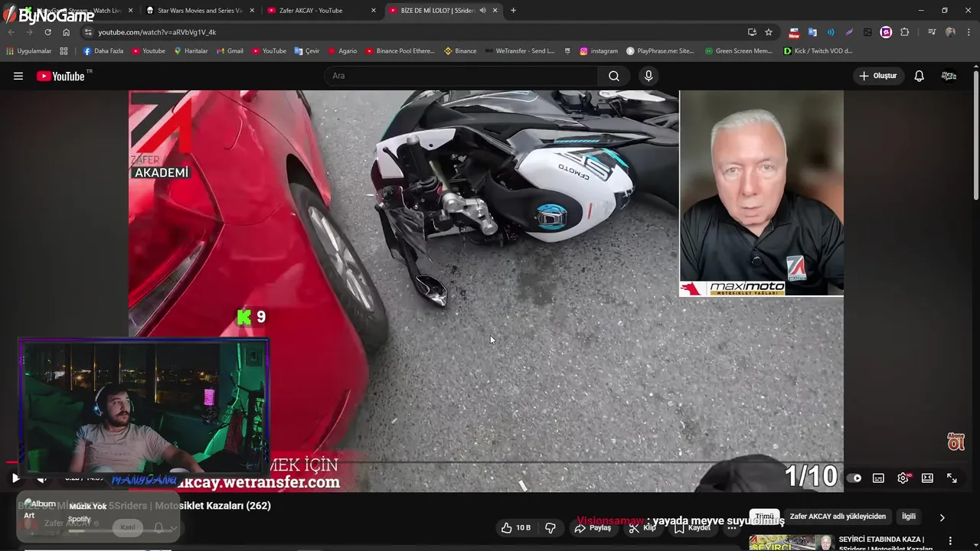
Task: Open the browser home page icon
Action: coord(66,32)
